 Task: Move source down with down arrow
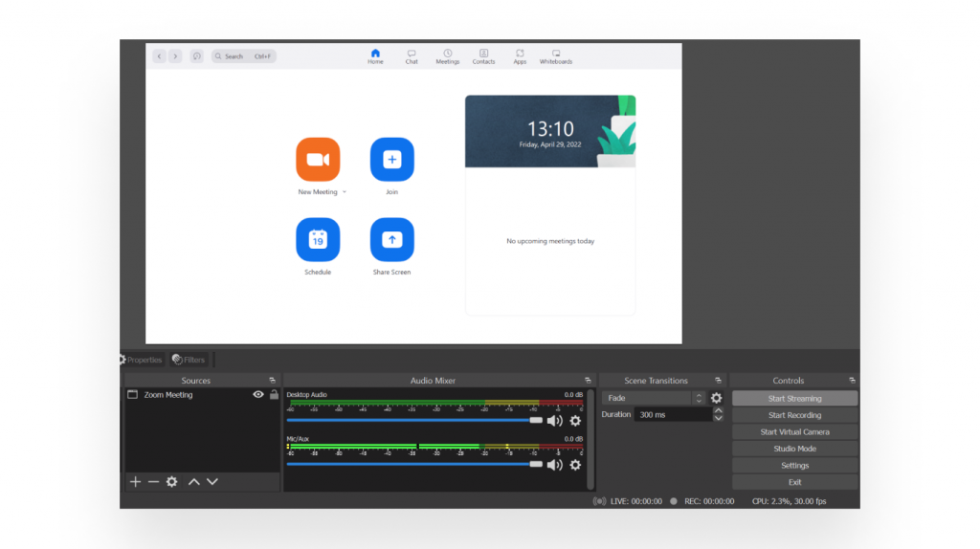click(212, 481)
